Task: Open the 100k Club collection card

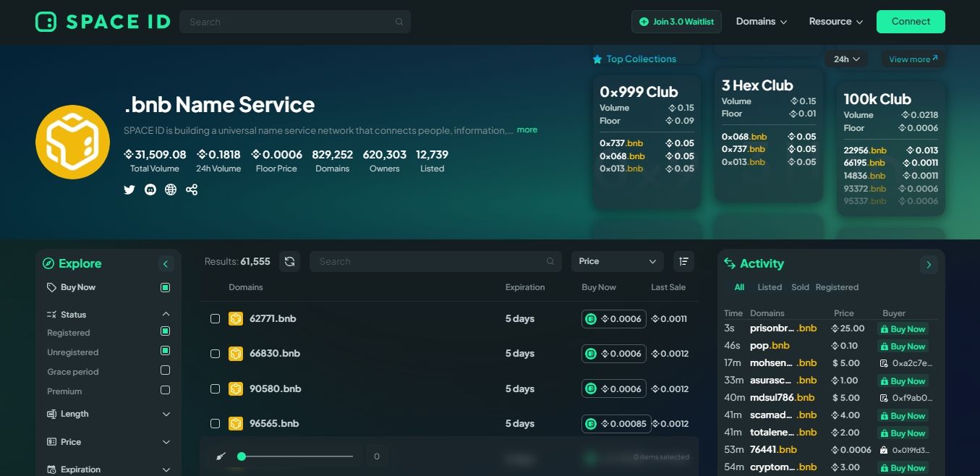Action: (891, 149)
